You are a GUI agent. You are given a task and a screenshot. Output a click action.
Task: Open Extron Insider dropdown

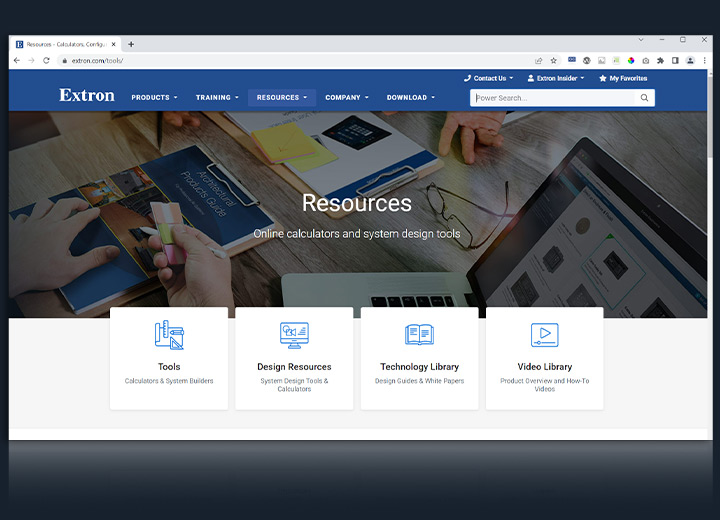point(556,78)
